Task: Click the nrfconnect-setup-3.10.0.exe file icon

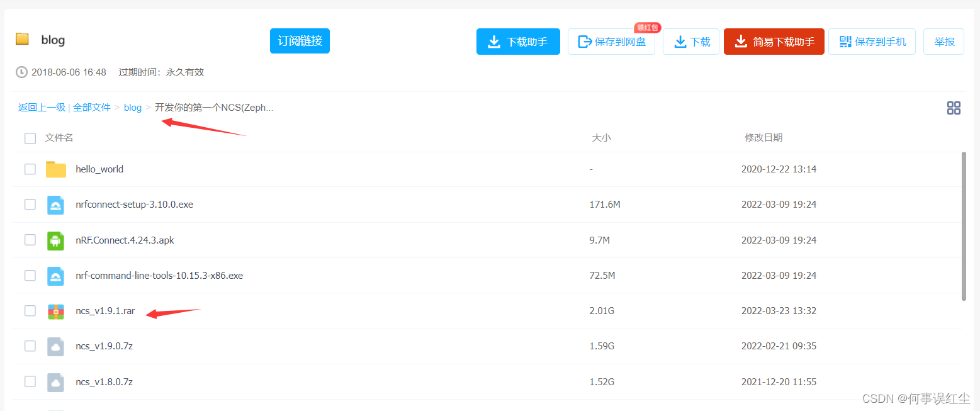Action: 56,205
